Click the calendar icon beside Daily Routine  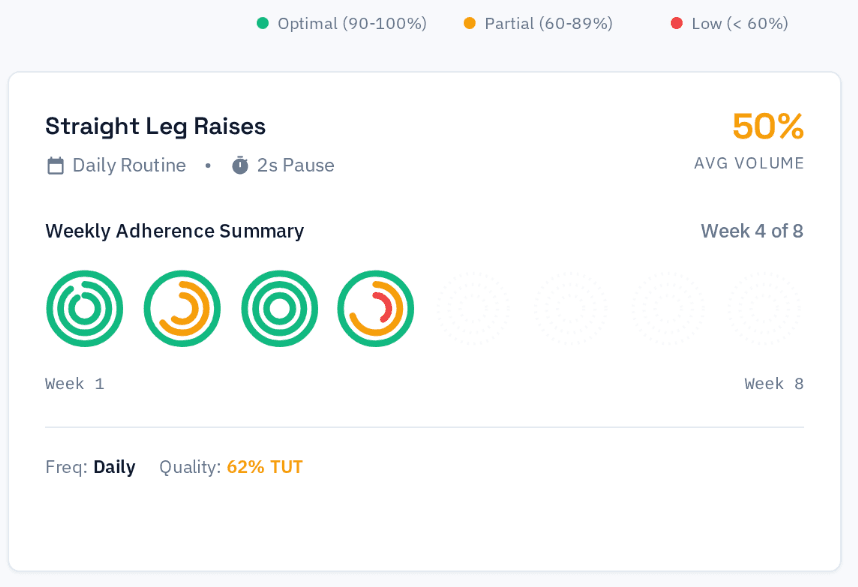click(x=55, y=164)
